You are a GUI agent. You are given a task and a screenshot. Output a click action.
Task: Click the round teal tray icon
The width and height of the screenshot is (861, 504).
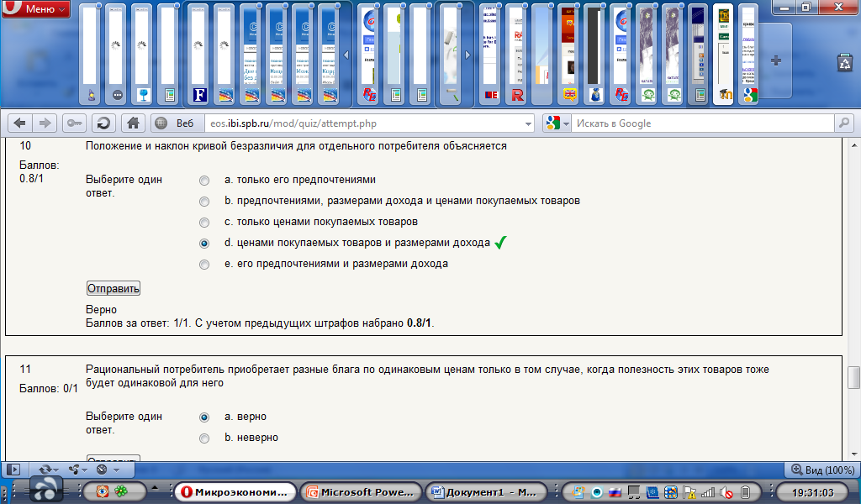pyautogui.click(x=597, y=492)
